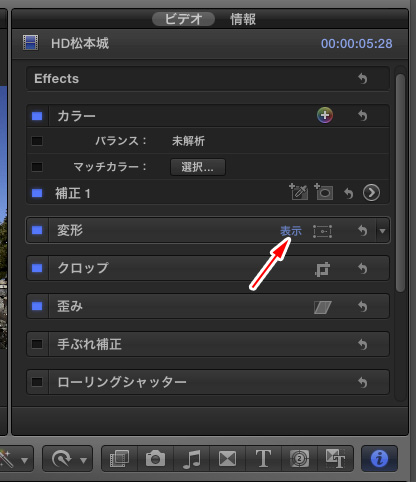Reset the 歪み parameters

(x=363, y=306)
